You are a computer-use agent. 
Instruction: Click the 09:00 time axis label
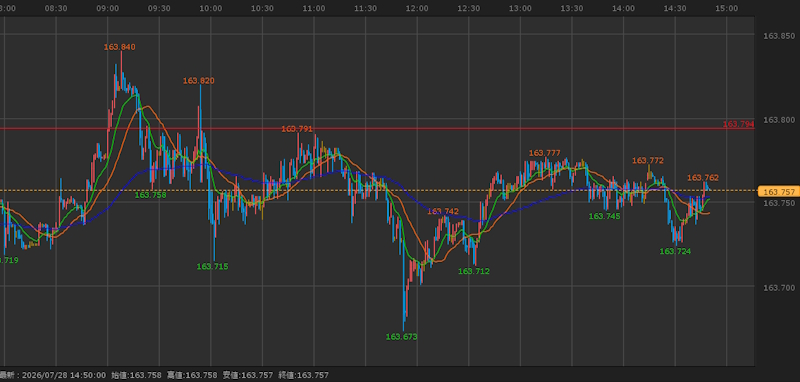click(108, 8)
